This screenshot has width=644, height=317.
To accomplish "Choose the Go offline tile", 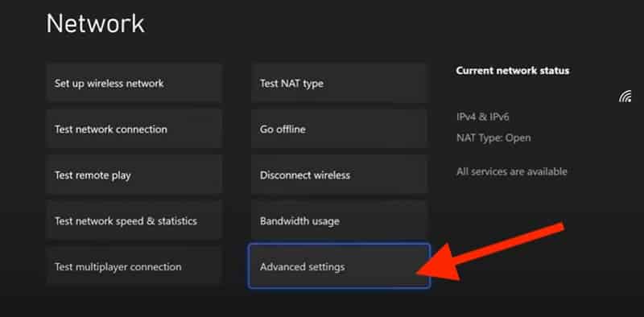I will coord(339,130).
